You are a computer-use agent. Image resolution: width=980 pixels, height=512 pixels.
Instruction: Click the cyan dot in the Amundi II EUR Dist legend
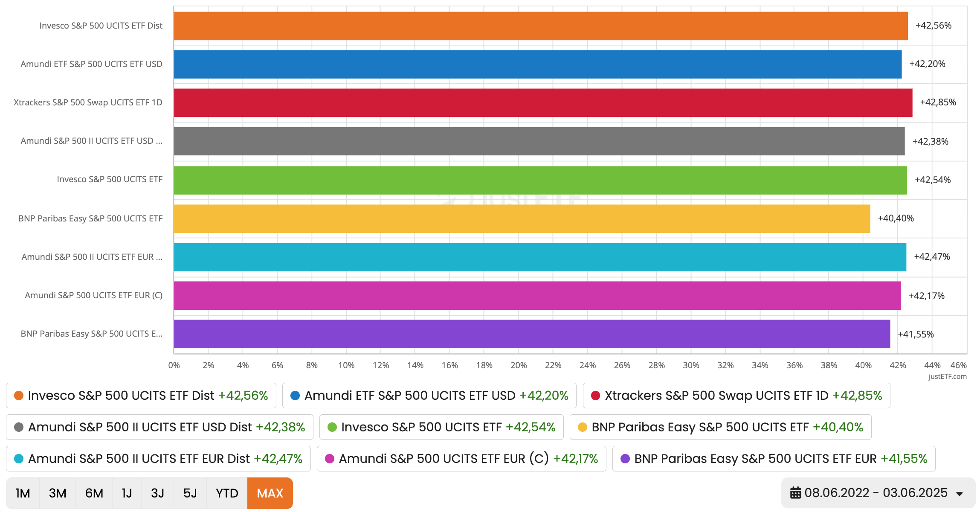pos(19,459)
